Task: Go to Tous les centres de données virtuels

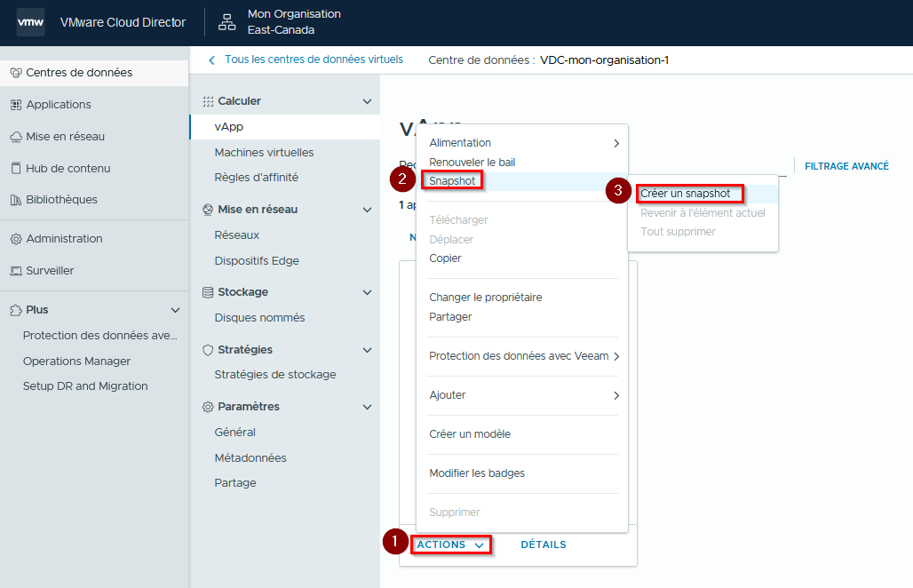Action: tap(314, 60)
